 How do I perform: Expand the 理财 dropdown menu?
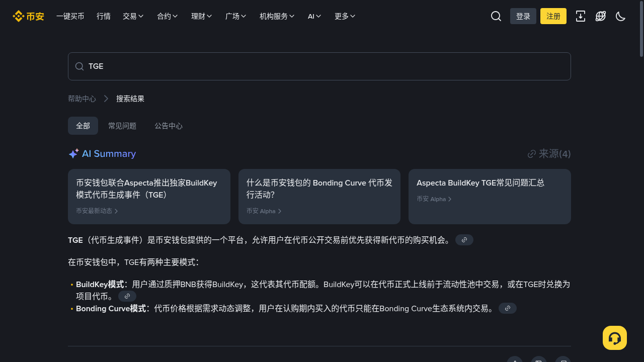point(202,16)
